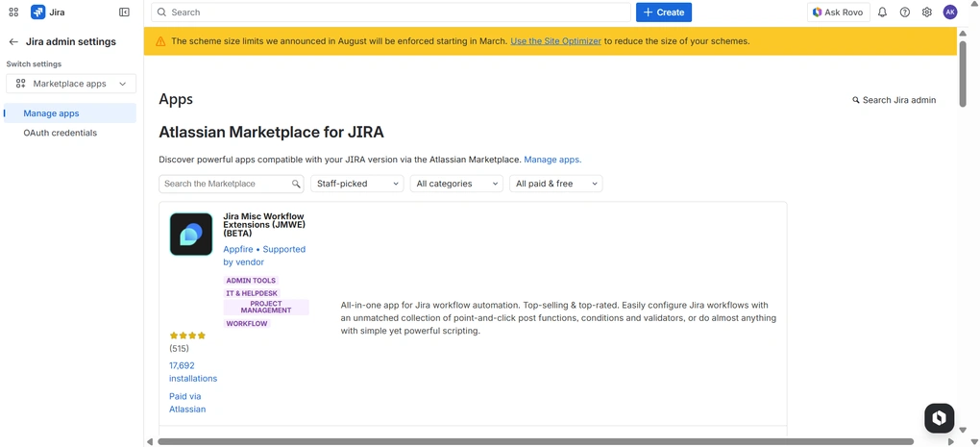Open the floating chat widget icon
The image size is (980, 447).
tap(939, 418)
